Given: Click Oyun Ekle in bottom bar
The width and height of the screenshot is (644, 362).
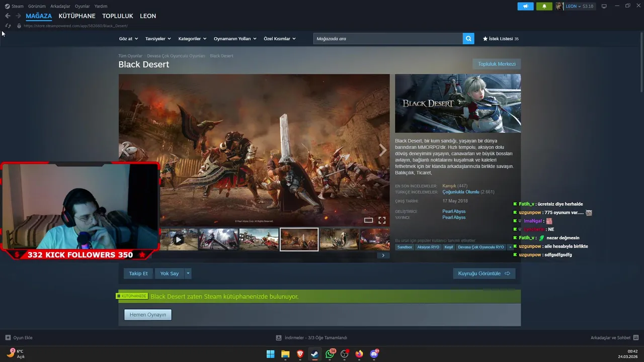Looking at the screenshot, I should pyautogui.click(x=19, y=338).
